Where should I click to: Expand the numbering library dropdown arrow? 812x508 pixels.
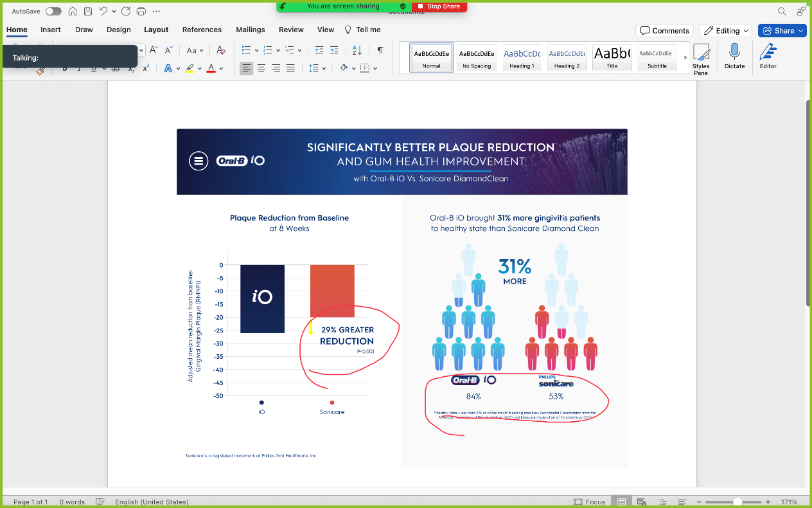pos(278,50)
